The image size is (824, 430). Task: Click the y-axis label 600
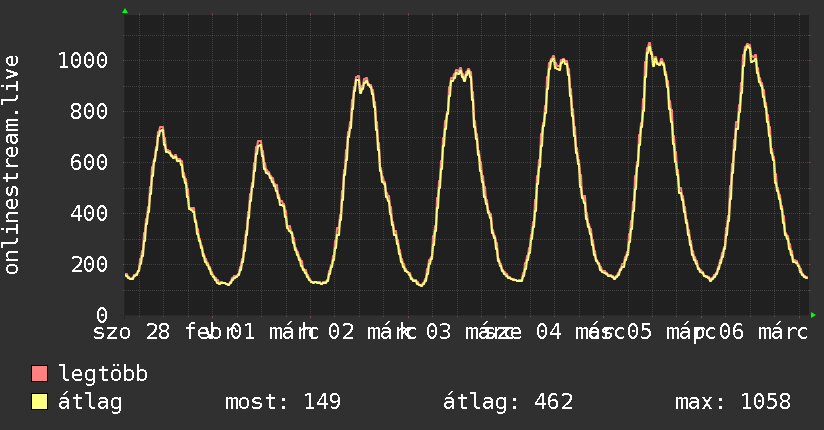click(89, 162)
